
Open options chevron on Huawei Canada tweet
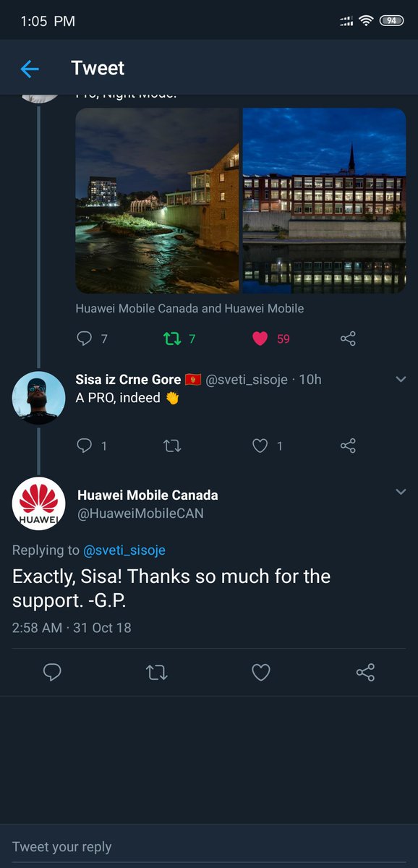(401, 492)
